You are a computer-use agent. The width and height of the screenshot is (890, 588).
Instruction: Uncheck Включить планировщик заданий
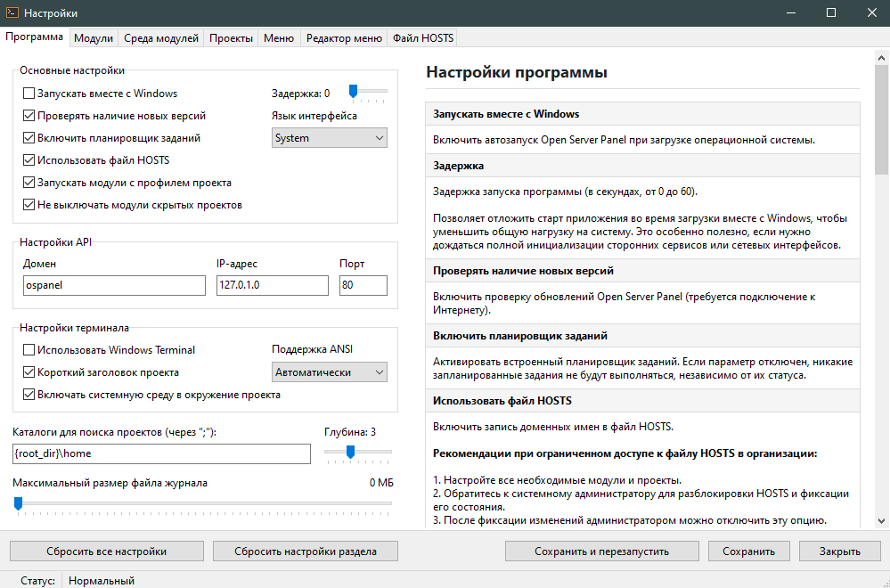click(x=28, y=137)
